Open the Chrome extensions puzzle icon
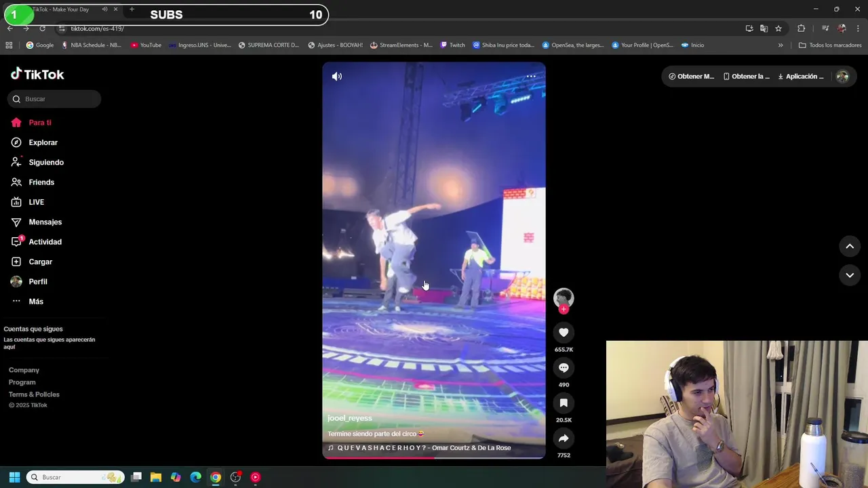The image size is (868, 488). [801, 28]
